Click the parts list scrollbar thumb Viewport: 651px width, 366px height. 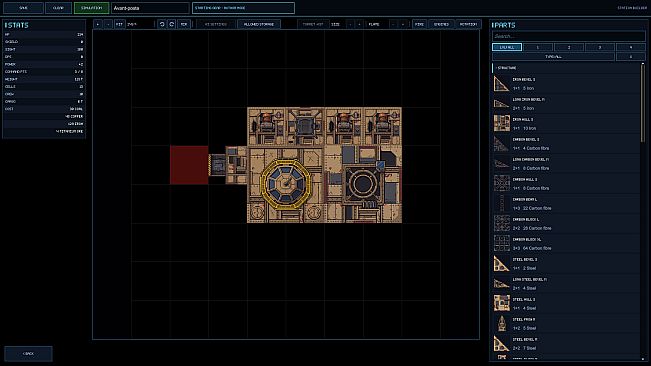click(x=643, y=102)
